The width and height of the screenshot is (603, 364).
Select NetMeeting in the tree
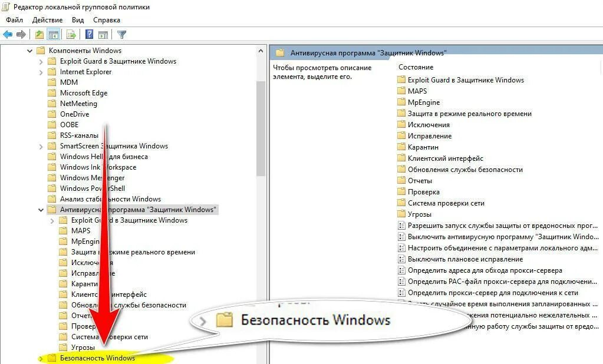click(78, 104)
